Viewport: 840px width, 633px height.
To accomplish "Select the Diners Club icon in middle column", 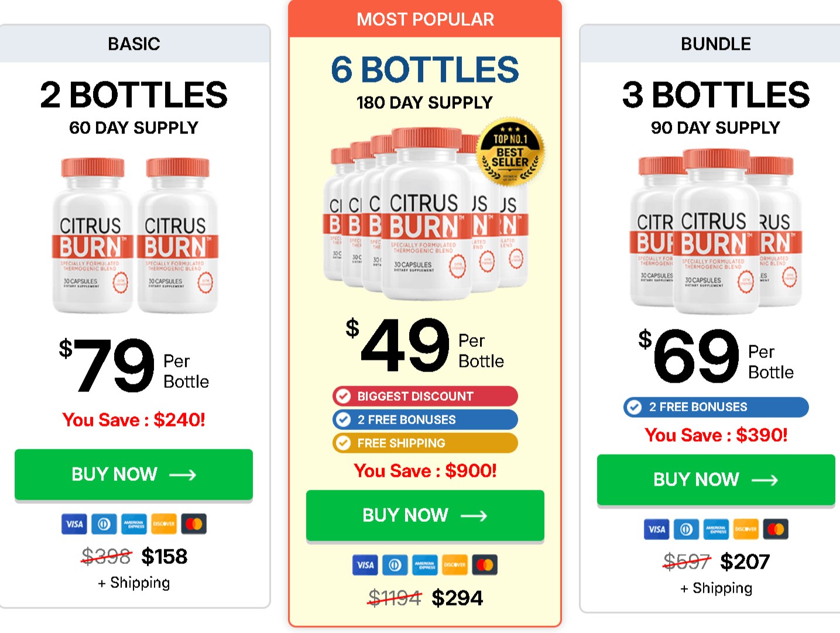I will point(395,565).
